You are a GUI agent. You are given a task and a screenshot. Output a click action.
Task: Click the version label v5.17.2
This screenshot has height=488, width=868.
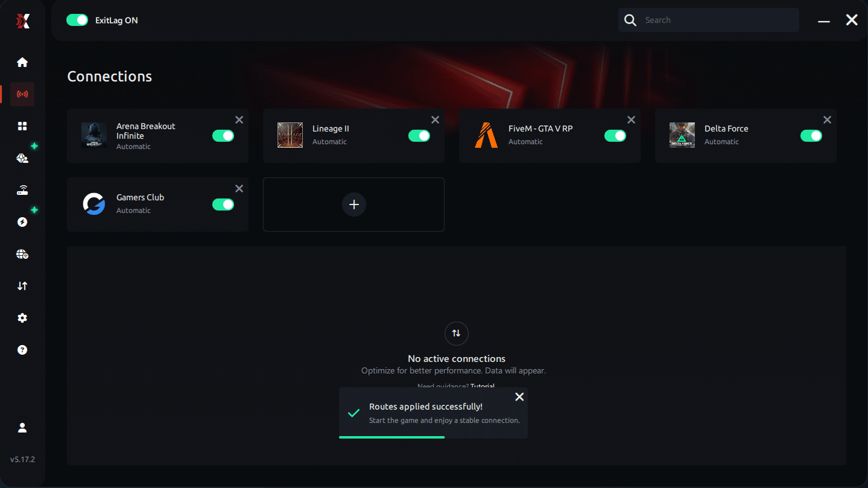coord(22,460)
